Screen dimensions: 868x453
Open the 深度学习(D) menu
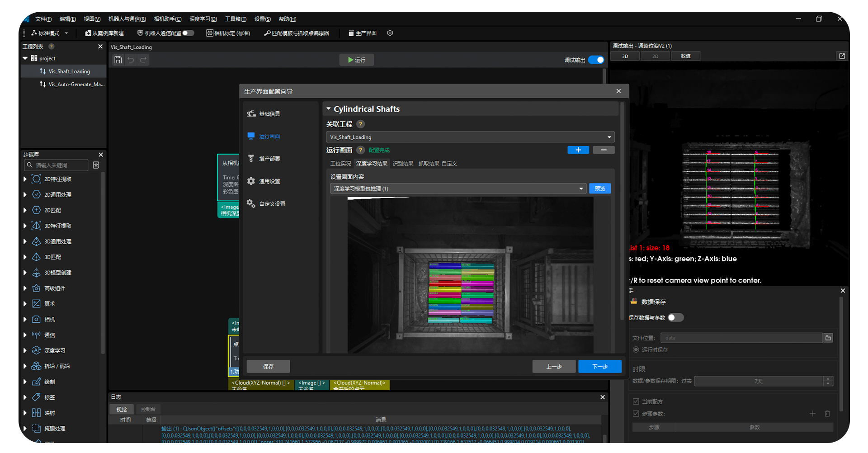coord(203,19)
